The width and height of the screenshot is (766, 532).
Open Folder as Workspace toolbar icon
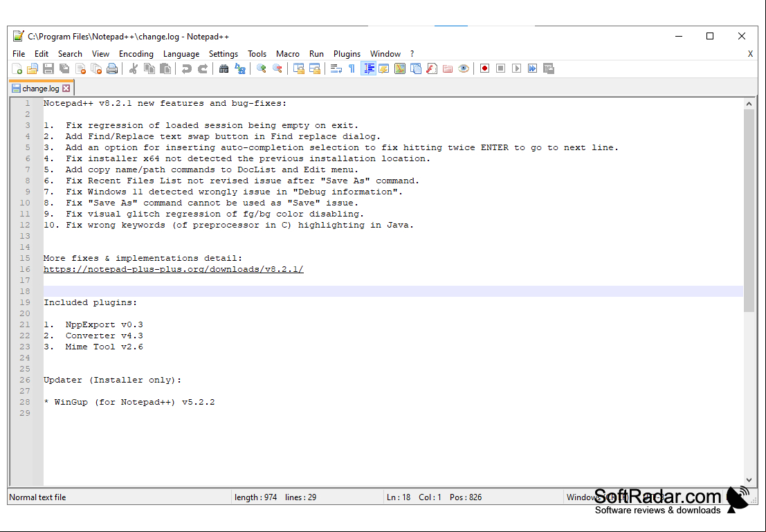tap(448, 69)
